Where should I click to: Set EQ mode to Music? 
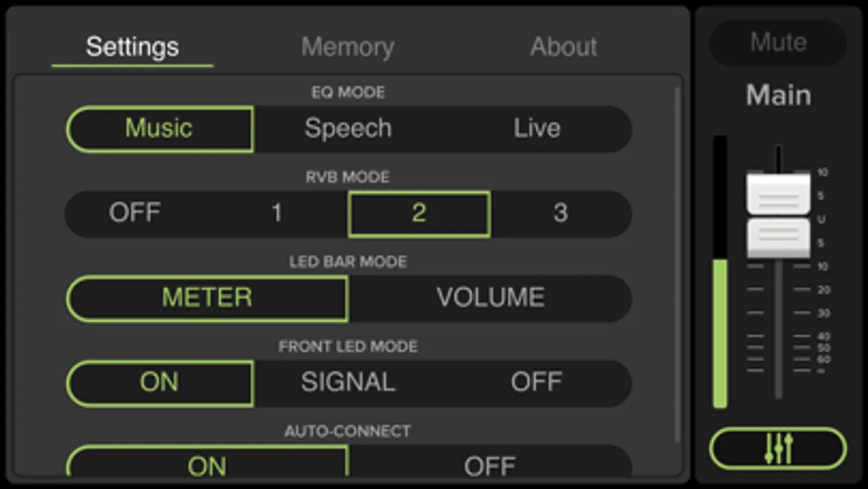coord(160,129)
